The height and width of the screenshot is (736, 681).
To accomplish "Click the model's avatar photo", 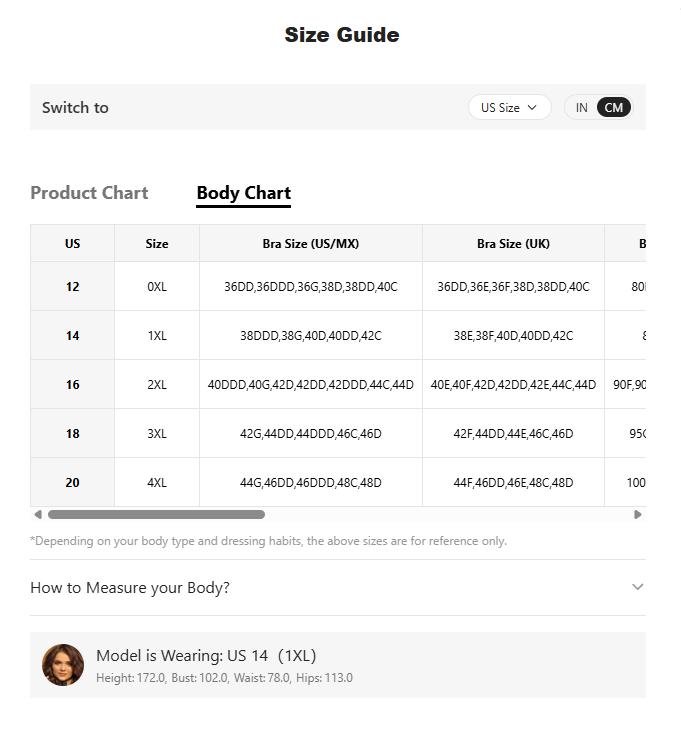I will click(63, 665).
